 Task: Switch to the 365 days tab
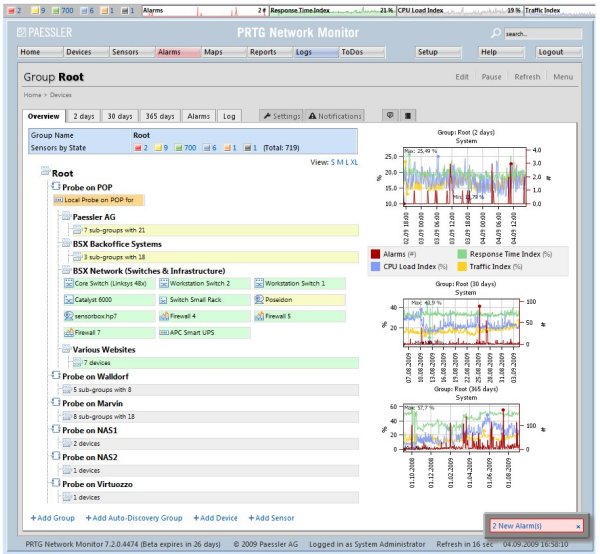coord(160,116)
